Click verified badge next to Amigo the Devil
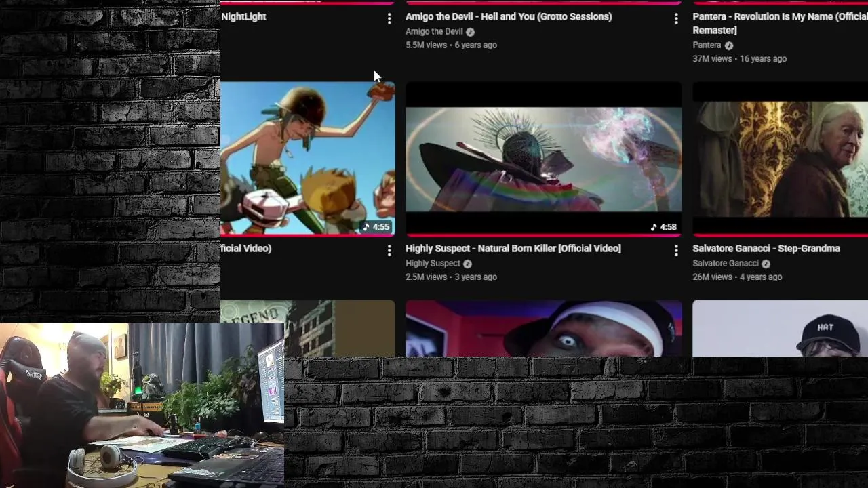This screenshot has width=868, height=488. 470,32
